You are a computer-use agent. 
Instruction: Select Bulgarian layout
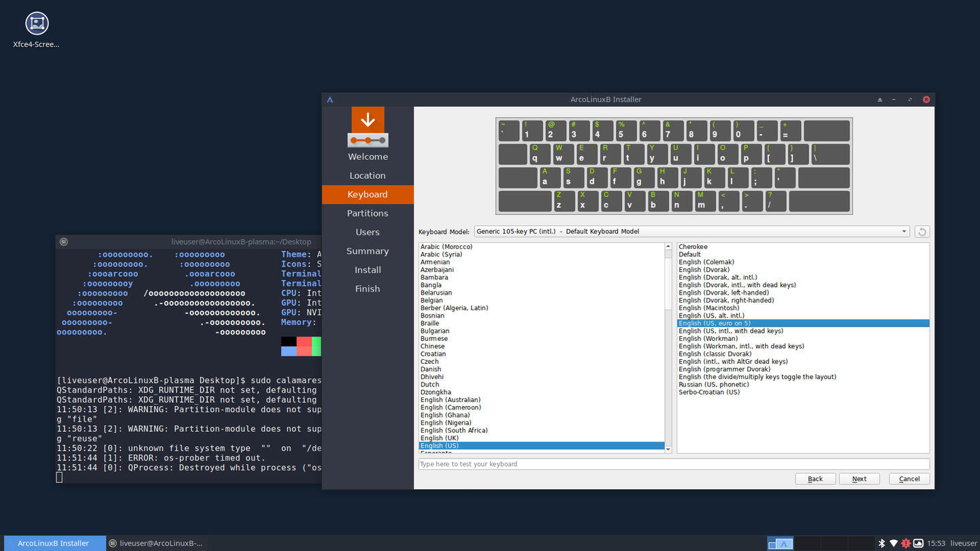(542, 331)
